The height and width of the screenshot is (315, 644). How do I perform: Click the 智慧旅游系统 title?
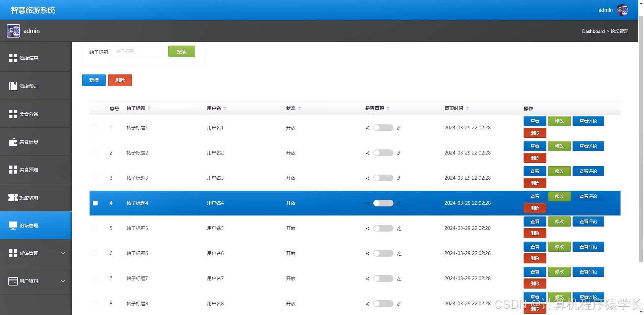[33, 10]
